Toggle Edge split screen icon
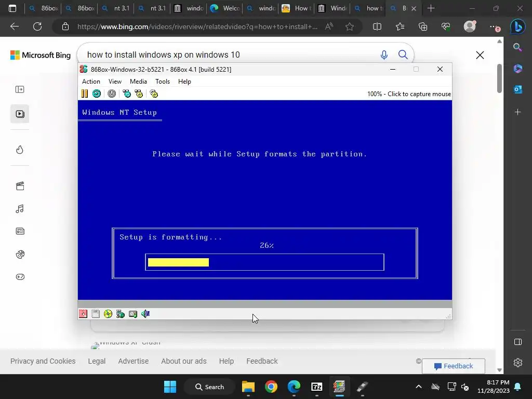The image size is (532, 399). (x=377, y=26)
